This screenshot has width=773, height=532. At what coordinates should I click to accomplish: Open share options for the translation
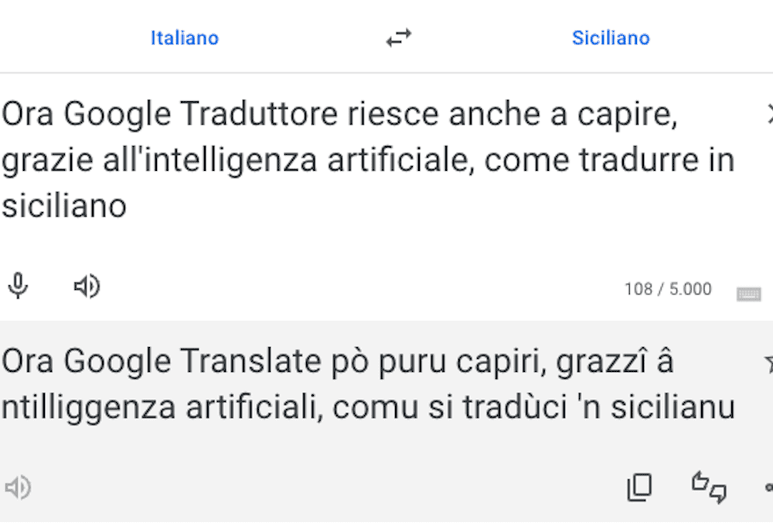(768, 487)
